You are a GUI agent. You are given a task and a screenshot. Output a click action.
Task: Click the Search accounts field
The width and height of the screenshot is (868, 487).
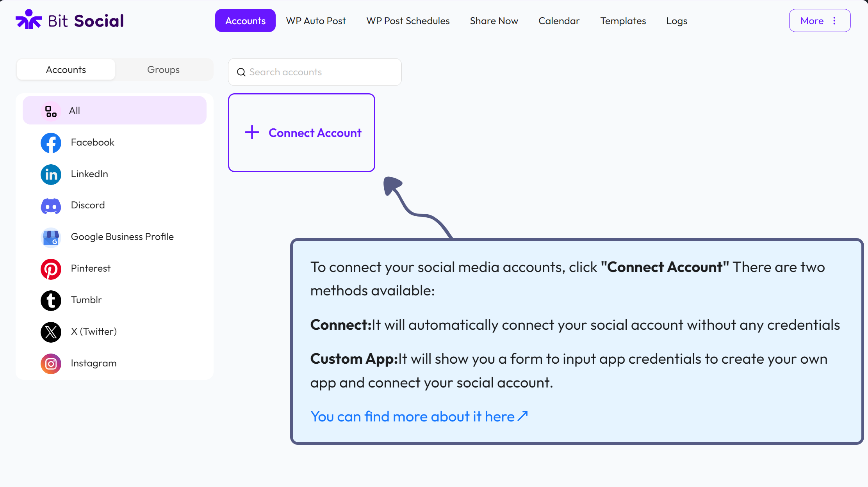pos(315,72)
